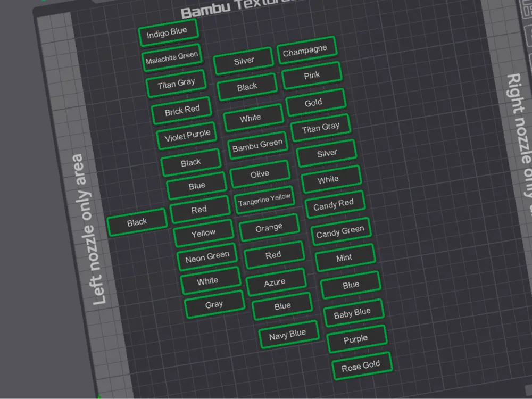Select the Navy Blue sample object
532x399 pixels.
click(289, 334)
